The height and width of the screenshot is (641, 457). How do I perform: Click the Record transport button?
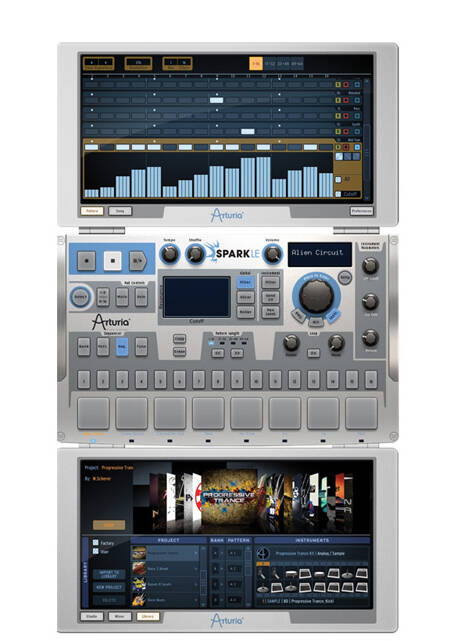pyautogui.click(x=86, y=260)
